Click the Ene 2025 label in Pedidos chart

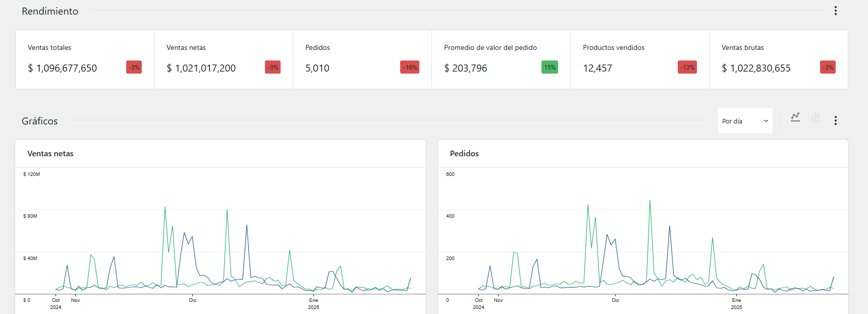pos(736,303)
